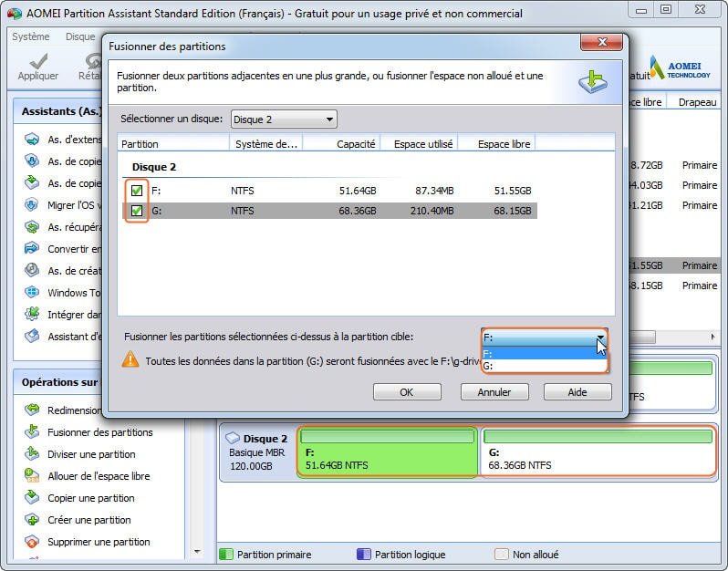The width and height of the screenshot is (728, 571).
Task: Click the Aide button
Action: coord(577,392)
